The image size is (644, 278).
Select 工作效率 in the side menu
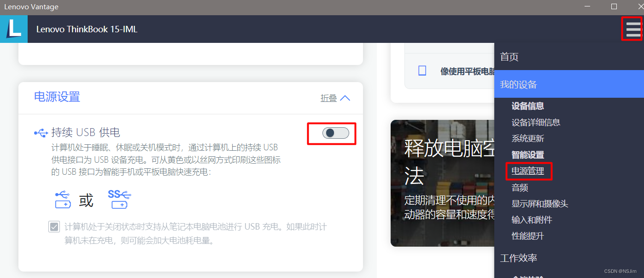click(x=519, y=258)
